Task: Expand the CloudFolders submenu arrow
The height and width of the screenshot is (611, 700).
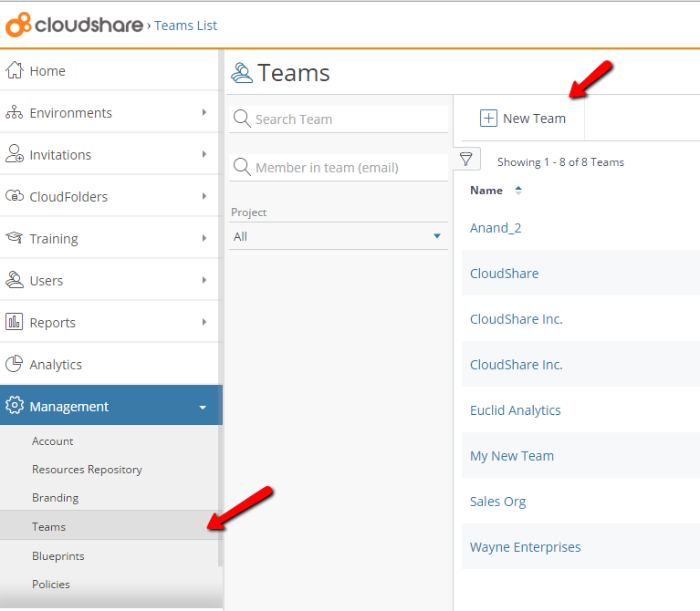Action: pos(204,196)
